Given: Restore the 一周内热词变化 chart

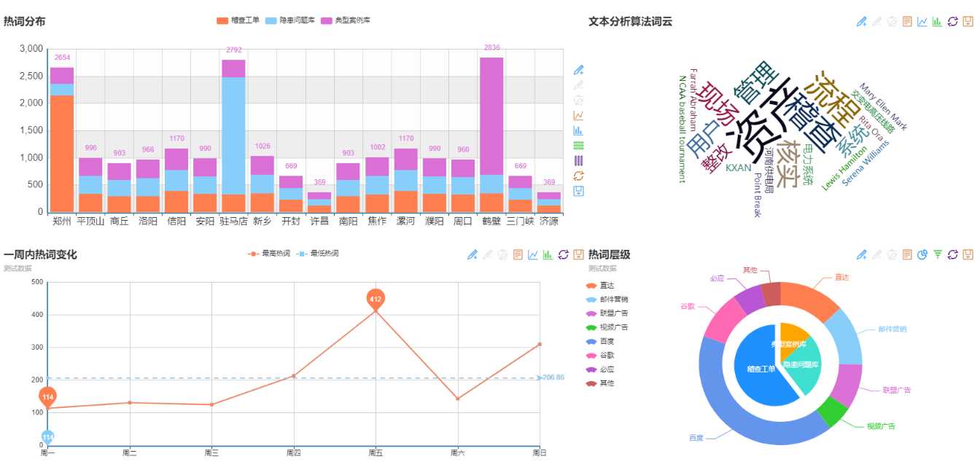Looking at the screenshot, I should [x=563, y=254].
